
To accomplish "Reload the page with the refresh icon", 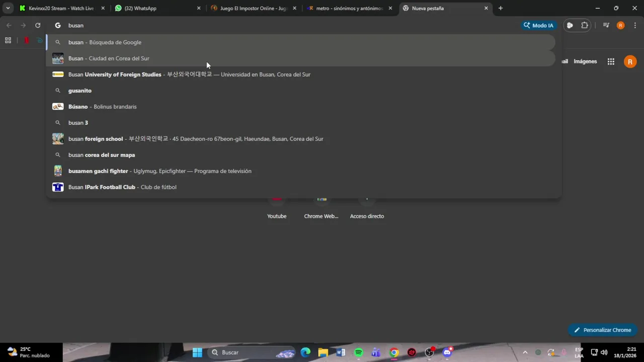I will (38, 25).
